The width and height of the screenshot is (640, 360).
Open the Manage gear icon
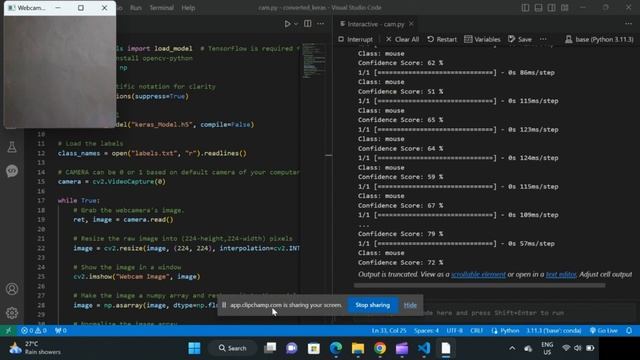coord(12,313)
